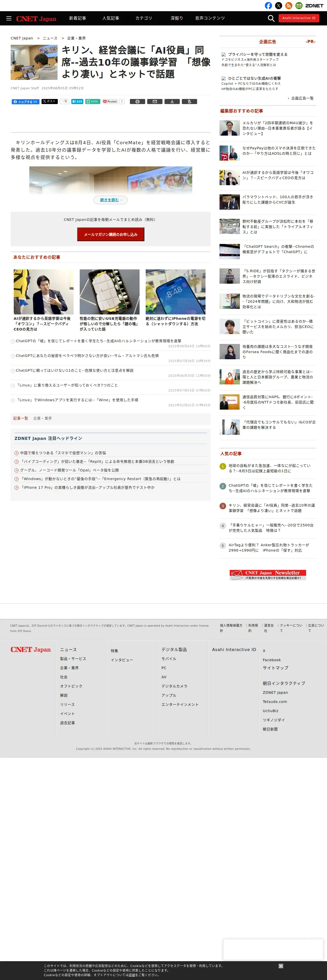The width and height of the screenshot is (327, 980).
Task: Close the cookie notice banner
Action: 281,965
